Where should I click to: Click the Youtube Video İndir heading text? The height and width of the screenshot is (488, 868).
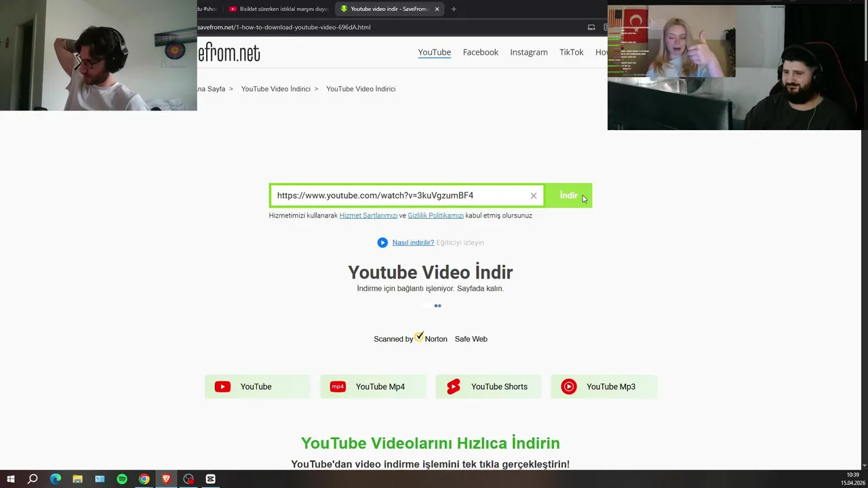pyautogui.click(x=430, y=272)
